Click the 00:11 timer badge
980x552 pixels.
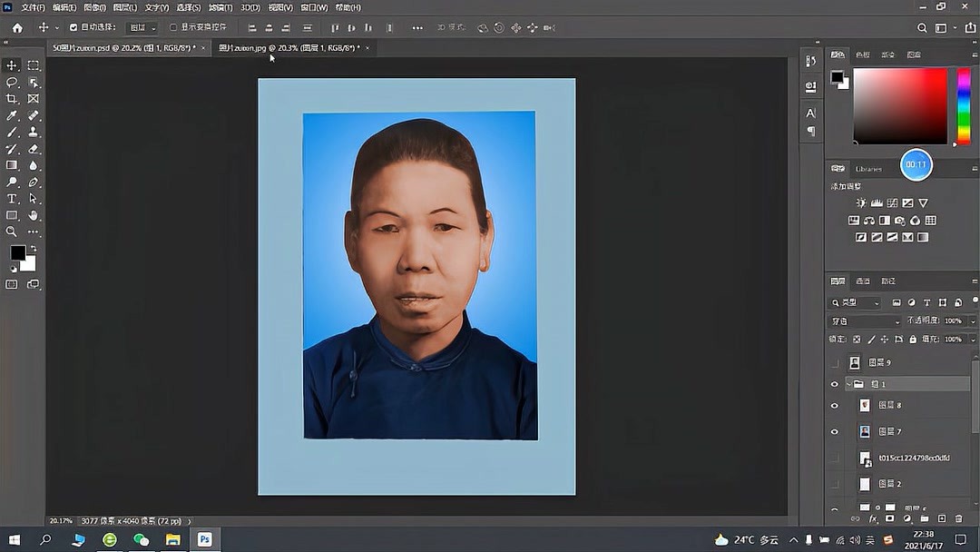(916, 164)
